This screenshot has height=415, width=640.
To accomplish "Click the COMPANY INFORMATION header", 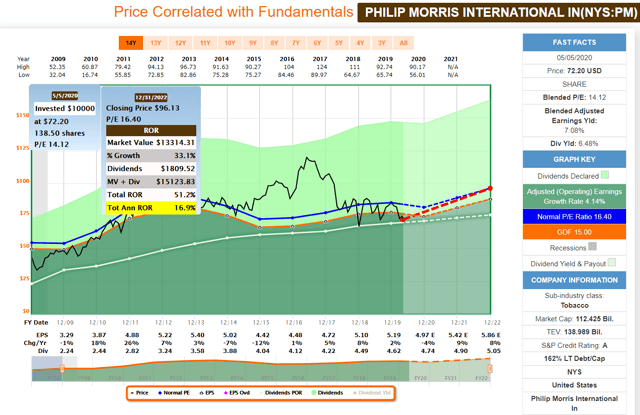I will click(x=574, y=280).
